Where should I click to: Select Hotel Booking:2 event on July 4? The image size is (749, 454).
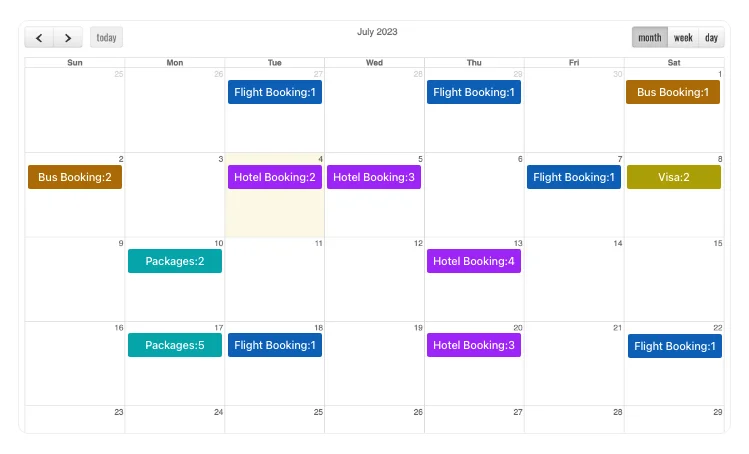(x=275, y=177)
